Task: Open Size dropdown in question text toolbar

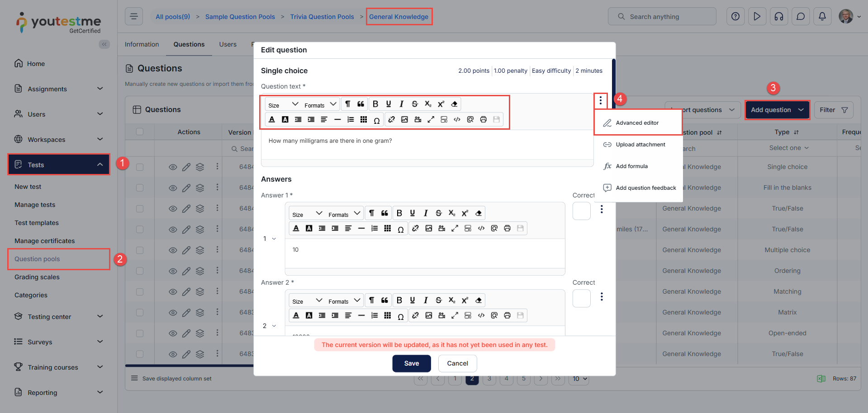Action: tap(283, 105)
